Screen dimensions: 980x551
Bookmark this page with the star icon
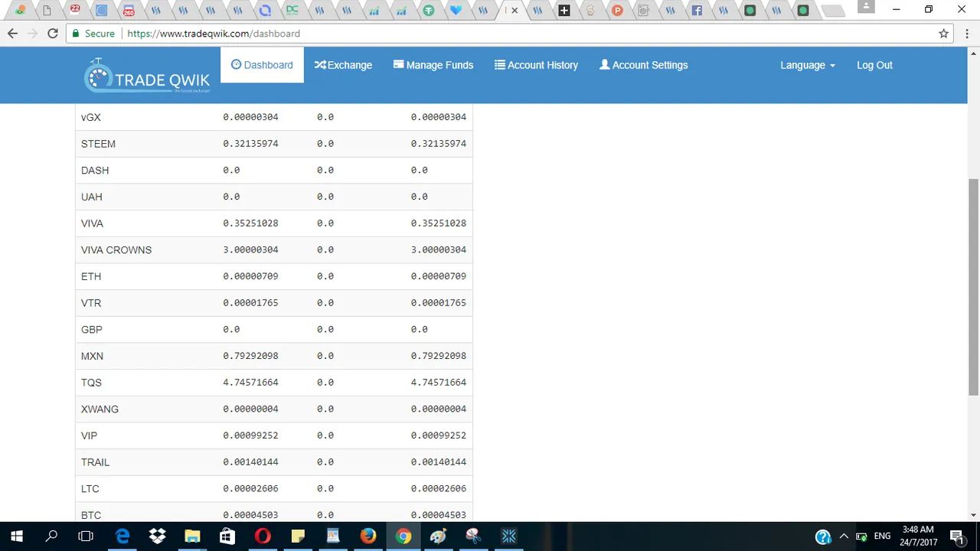[x=943, y=34]
